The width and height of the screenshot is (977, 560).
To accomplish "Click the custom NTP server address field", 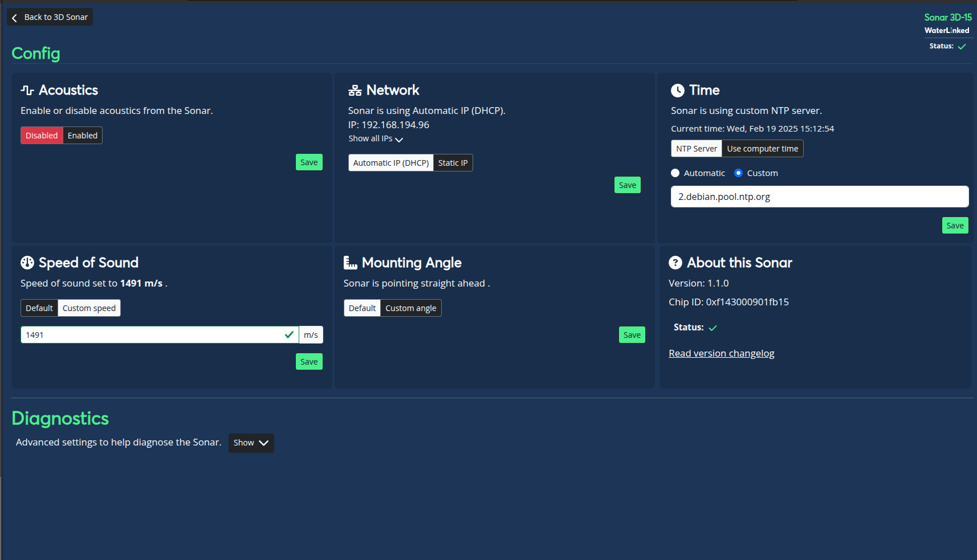I will tap(820, 197).
